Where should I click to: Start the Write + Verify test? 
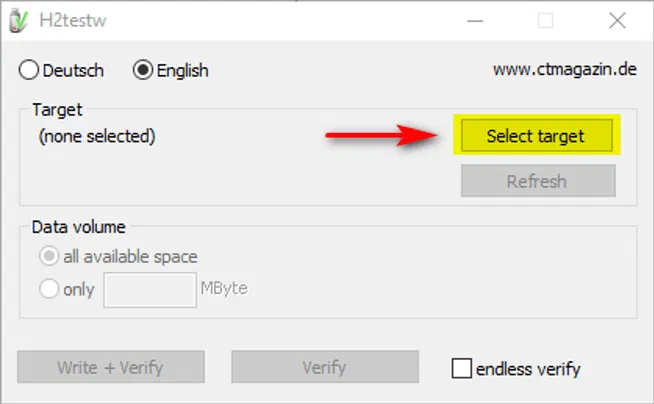tap(110, 367)
